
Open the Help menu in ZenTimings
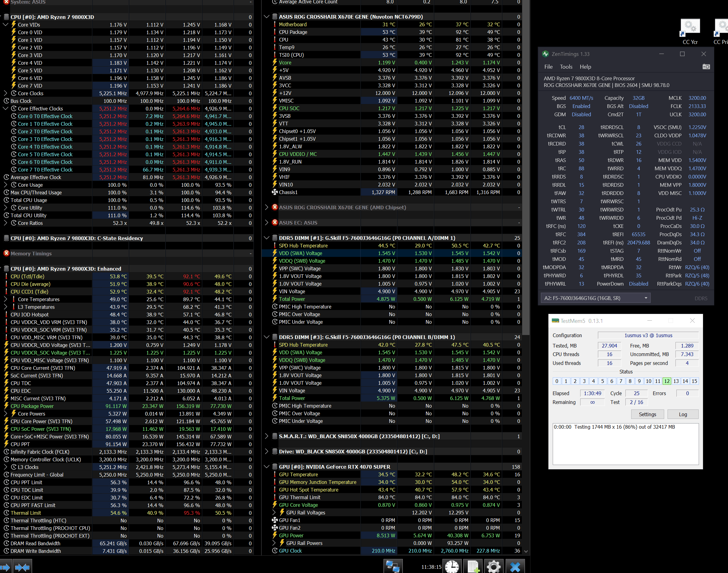585,67
